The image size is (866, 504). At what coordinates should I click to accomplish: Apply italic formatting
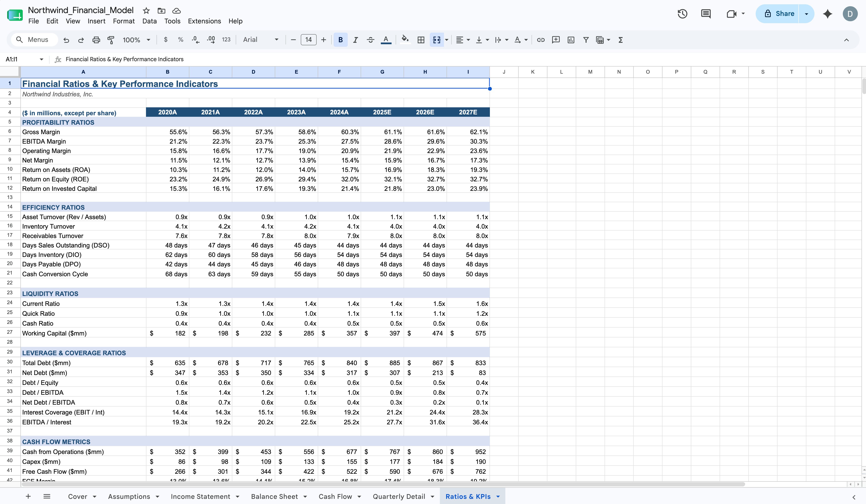coord(356,40)
